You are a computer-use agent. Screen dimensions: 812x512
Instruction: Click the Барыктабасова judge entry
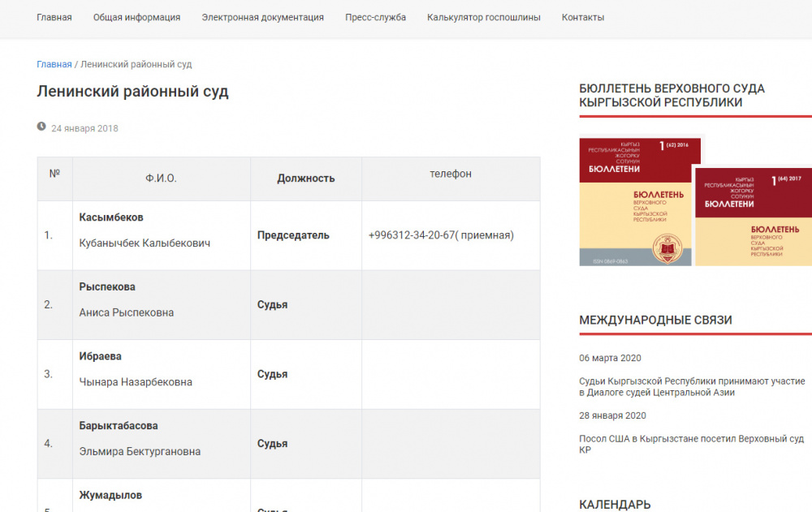coord(119,426)
